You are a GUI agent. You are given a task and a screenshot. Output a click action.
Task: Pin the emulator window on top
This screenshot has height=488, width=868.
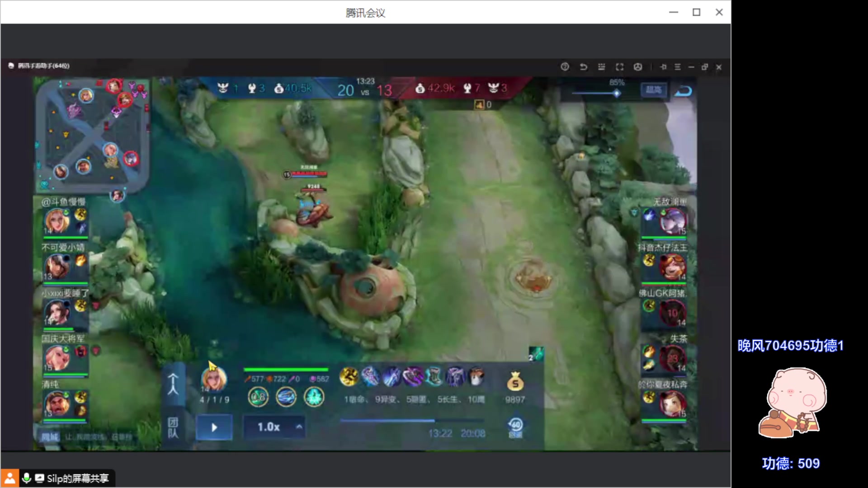[663, 67]
